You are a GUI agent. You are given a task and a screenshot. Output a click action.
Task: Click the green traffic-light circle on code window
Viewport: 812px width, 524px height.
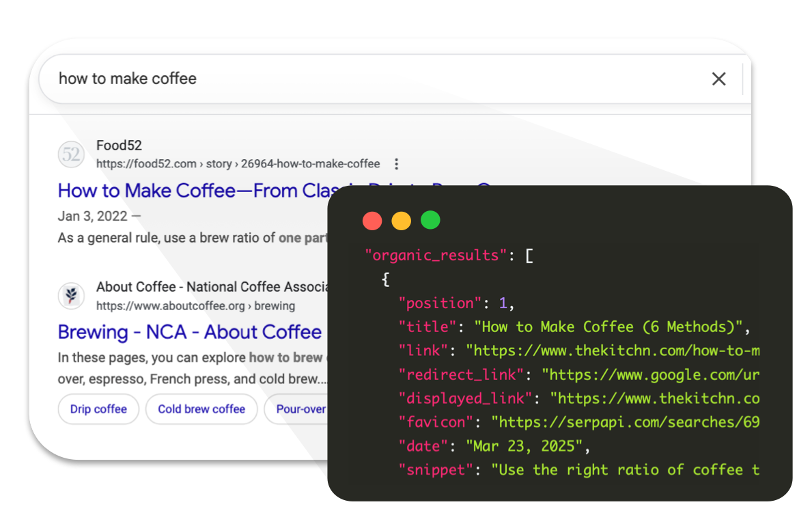[431, 221]
